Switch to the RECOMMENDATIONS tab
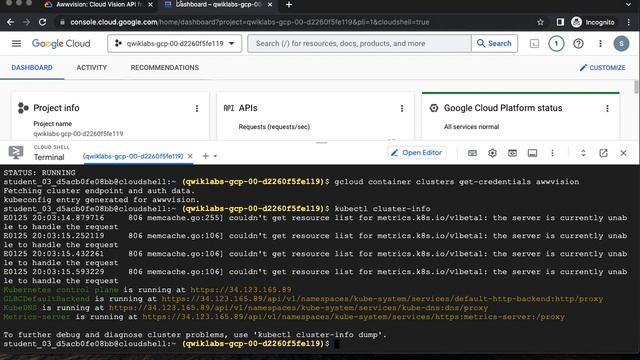640x360 pixels. (164, 68)
